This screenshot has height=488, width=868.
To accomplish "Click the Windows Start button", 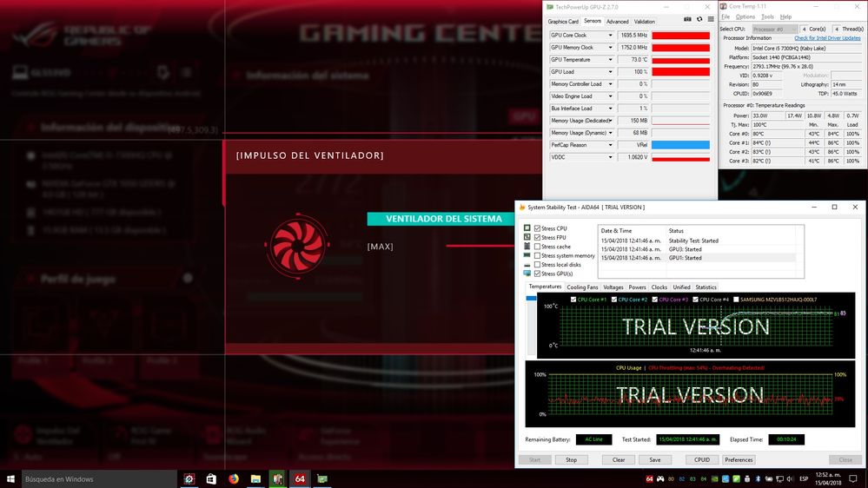I will pos(10,479).
